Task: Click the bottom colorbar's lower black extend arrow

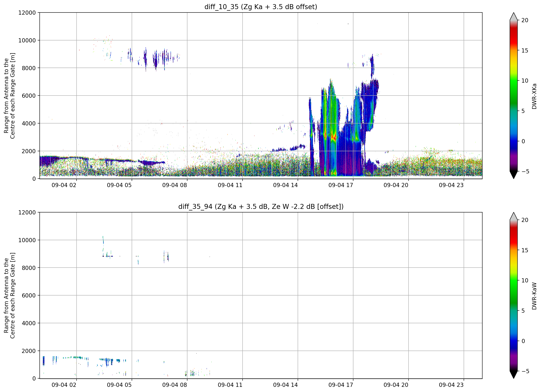Action: [x=514, y=375]
